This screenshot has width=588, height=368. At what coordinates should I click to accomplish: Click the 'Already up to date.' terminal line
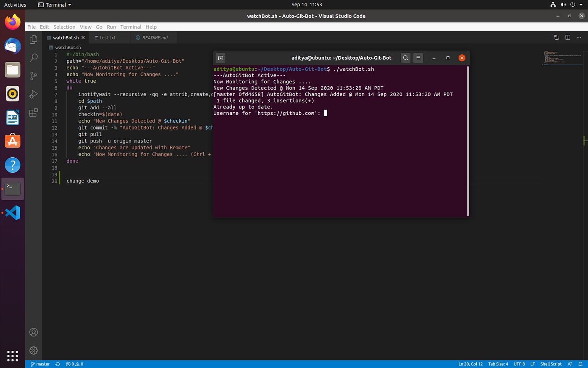[x=243, y=107]
